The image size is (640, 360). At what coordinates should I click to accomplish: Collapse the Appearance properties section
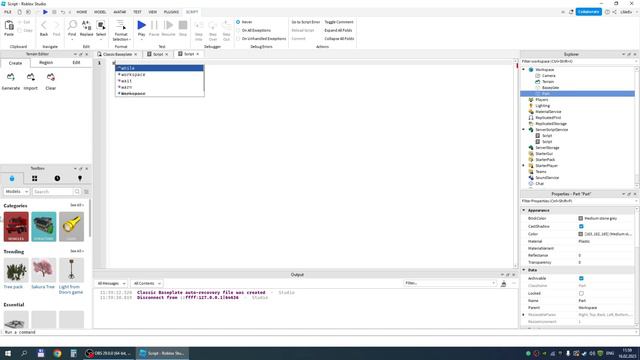tap(524, 210)
